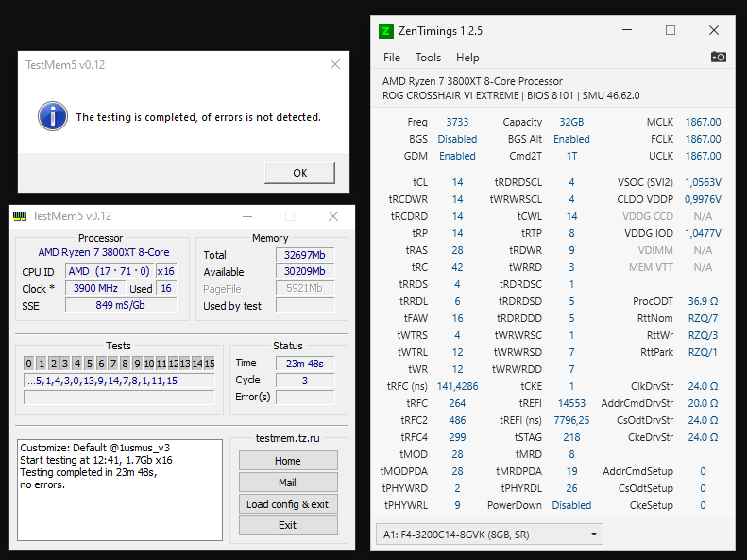Click the Time field showing 23m 48s
The height and width of the screenshot is (560, 747).
coord(305,364)
